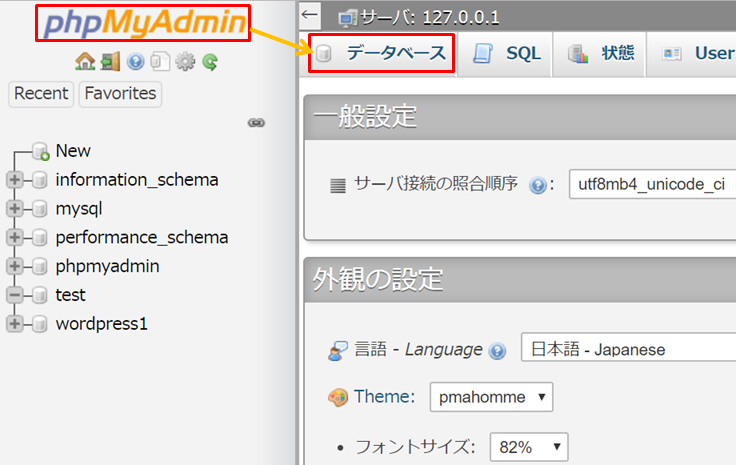Open the SQL documentation pages icon
The width and height of the screenshot is (736, 465).
coord(160,61)
